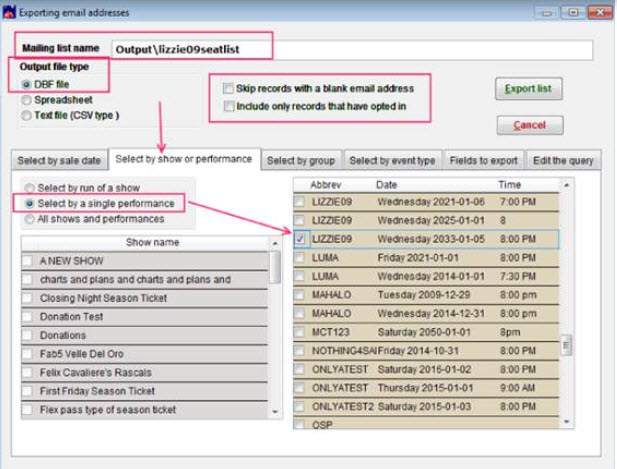Check LUMA Wednesday 2014-01-01 performance checkbox

(300, 277)
